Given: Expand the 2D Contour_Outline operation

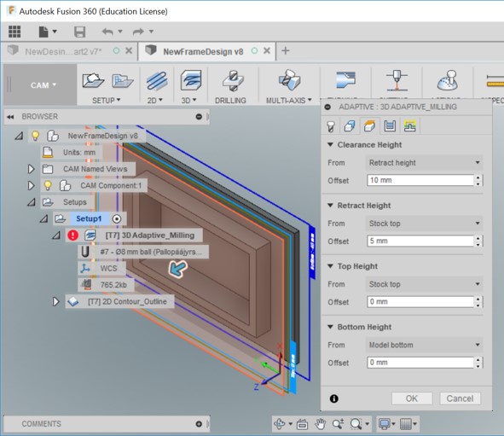Looking at the screenshot, I should tap(56, 301).
